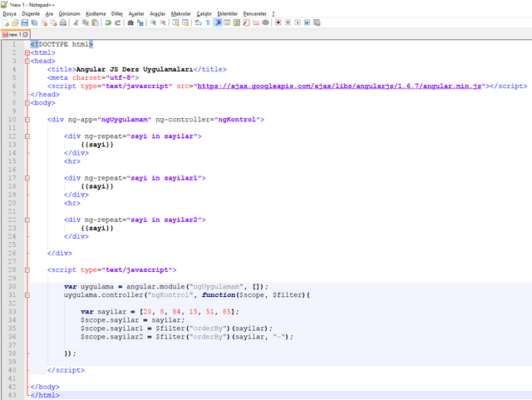Show the Document Map panel icon
Viewport: 532px width, 400px height.
(237, 22)
